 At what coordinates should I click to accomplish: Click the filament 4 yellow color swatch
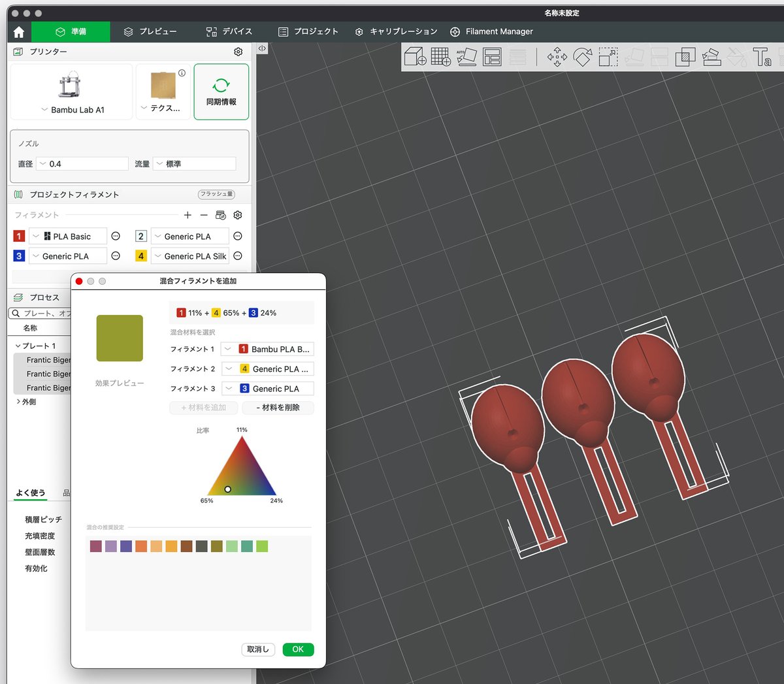tap(141, 256)
